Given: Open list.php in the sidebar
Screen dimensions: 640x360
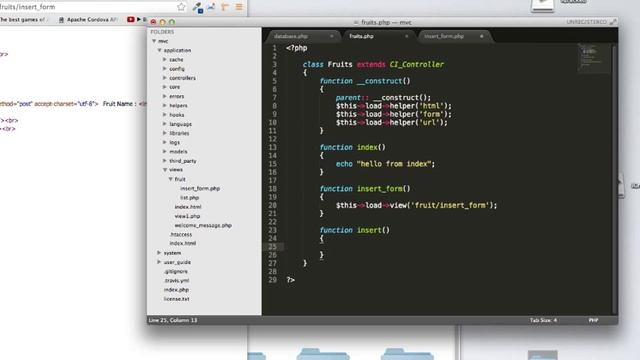Looking at the screenshot, I should click(190, 198).
